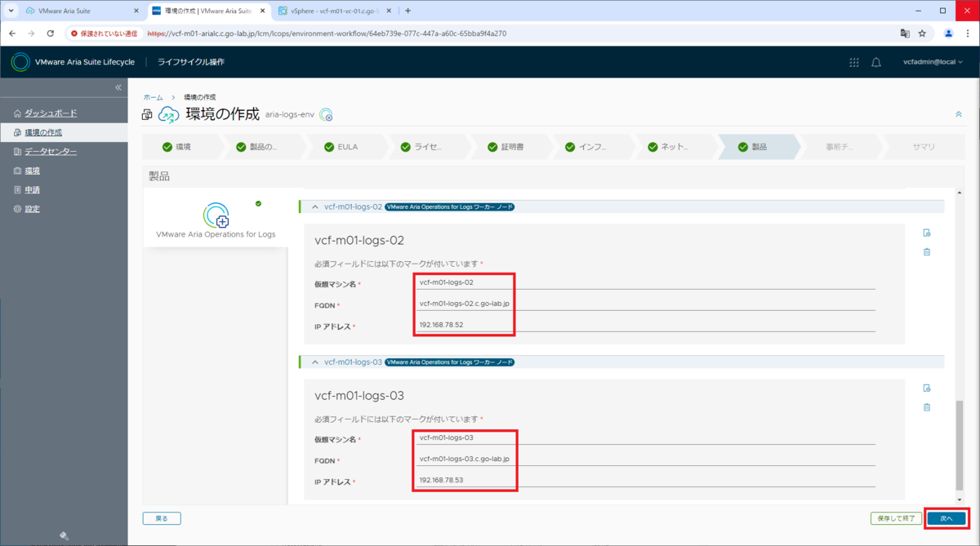Viewport: 980px width, 546px height.
Task: Edit 仮想マシン名 field of vcf-m01-logs-03
Action: [645, 437]
